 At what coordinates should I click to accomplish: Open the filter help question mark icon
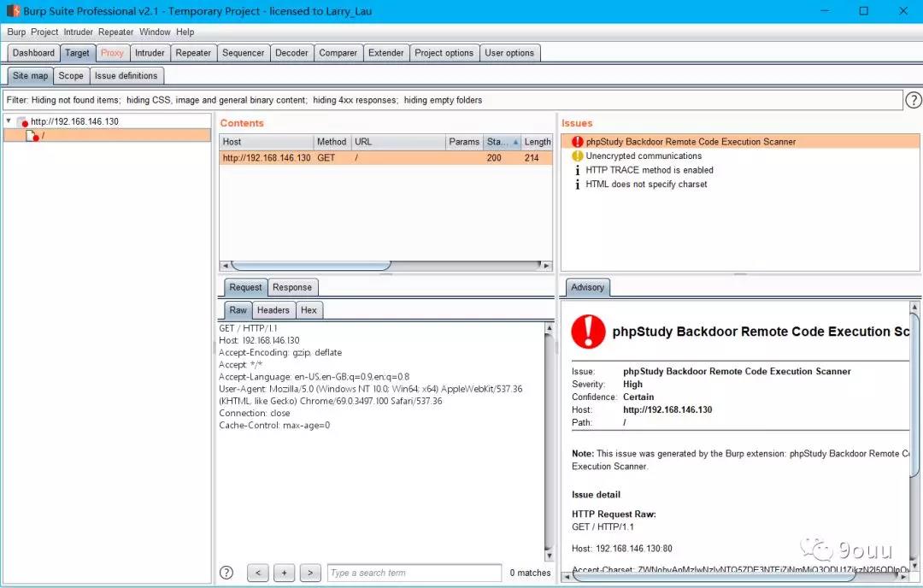[913, 100]
